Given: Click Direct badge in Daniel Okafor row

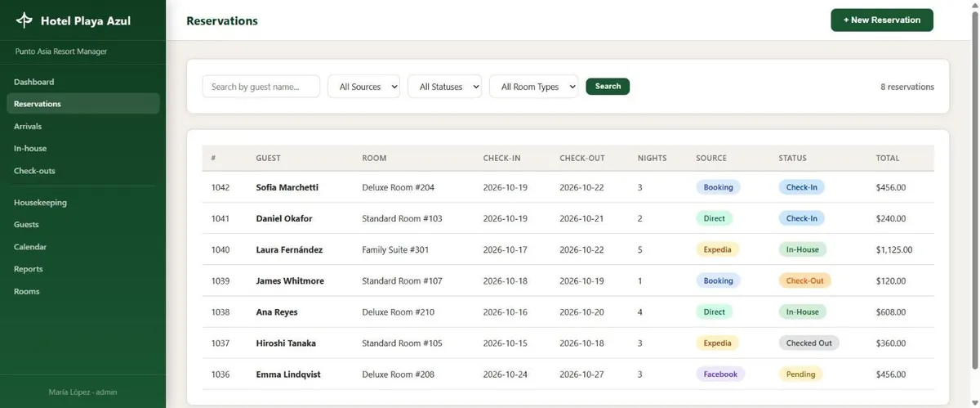Looking at the screenshot, I should tap(715, 218).
